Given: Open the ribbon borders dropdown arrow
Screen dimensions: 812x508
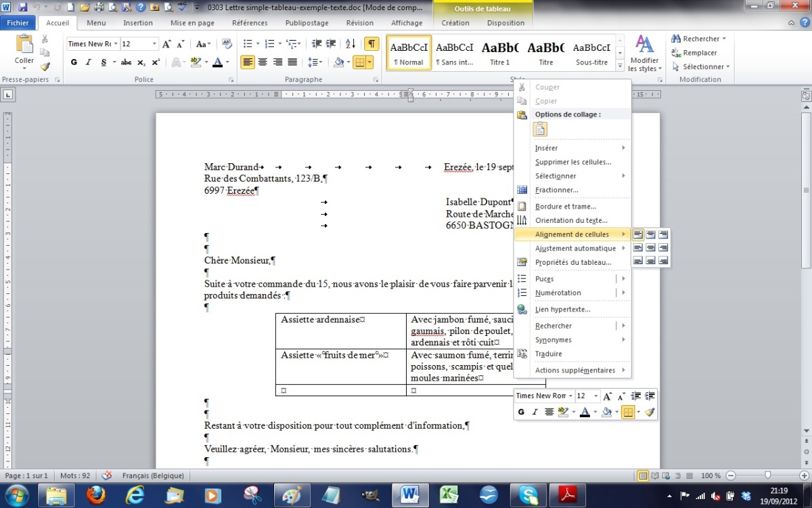Looking at the screenshot, I should (369, 62).
